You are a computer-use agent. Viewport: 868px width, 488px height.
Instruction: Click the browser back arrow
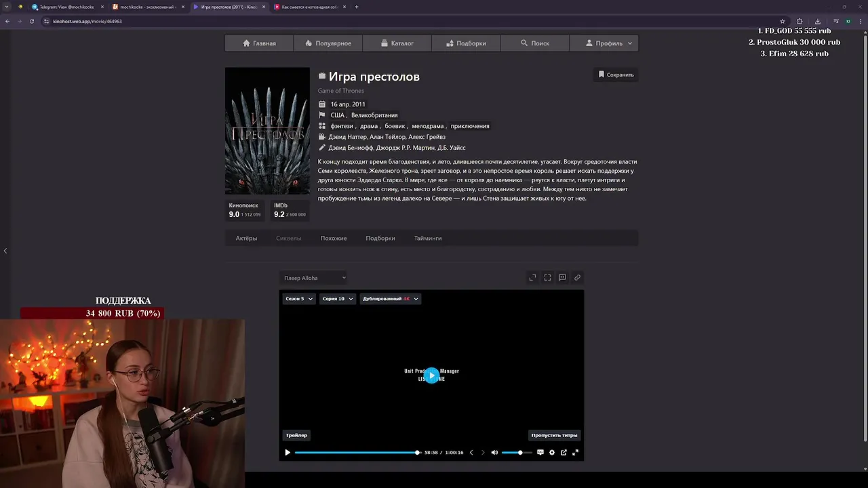pyautogui.click(x=7, y=21)
